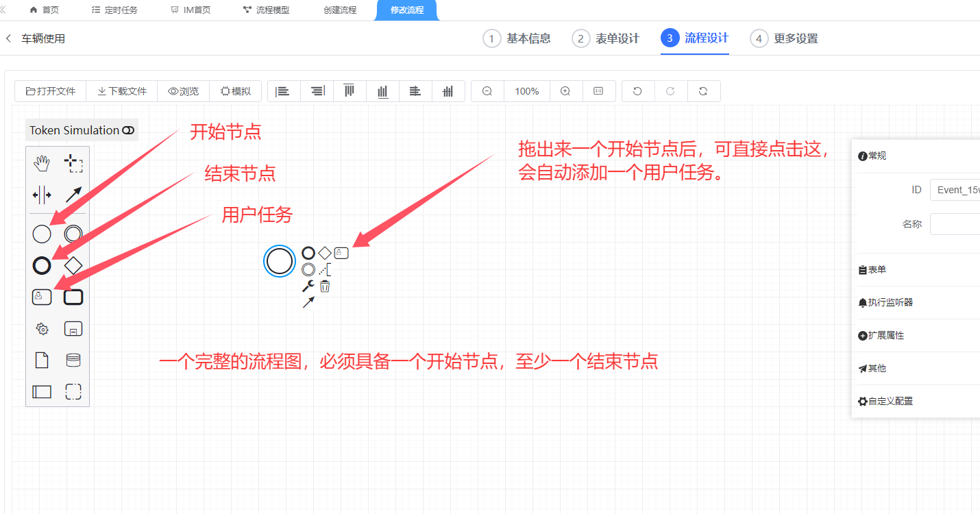This screenshot has width=980, height=514.
Task: Click the 打开文件 button
Action: [x=51, y=91]
